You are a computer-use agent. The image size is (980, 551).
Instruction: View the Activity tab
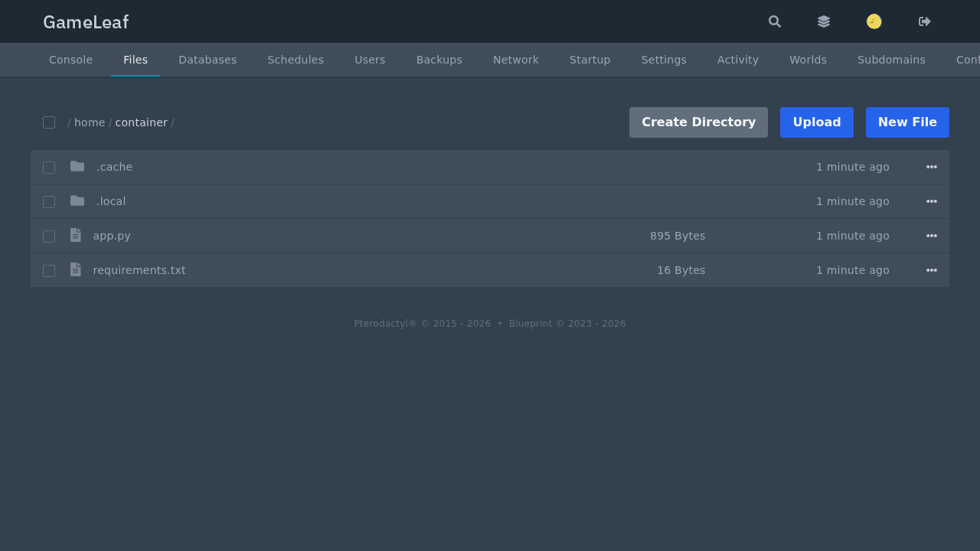(x=738, y=60)
